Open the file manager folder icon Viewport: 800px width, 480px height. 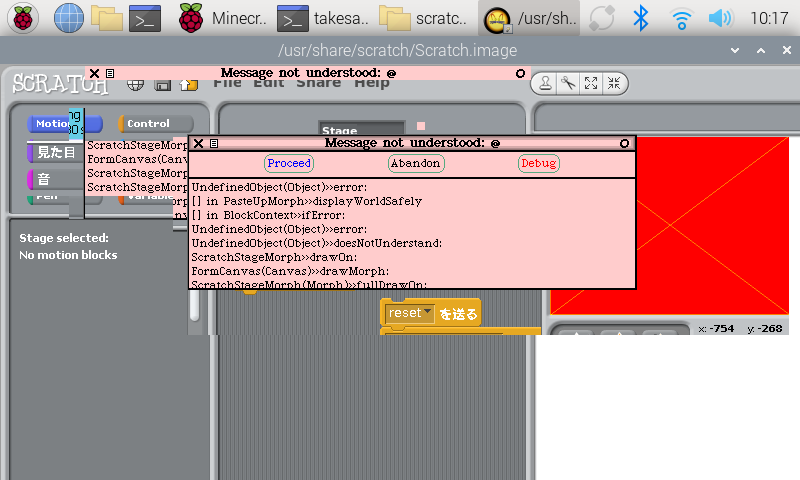click(107, 18)
